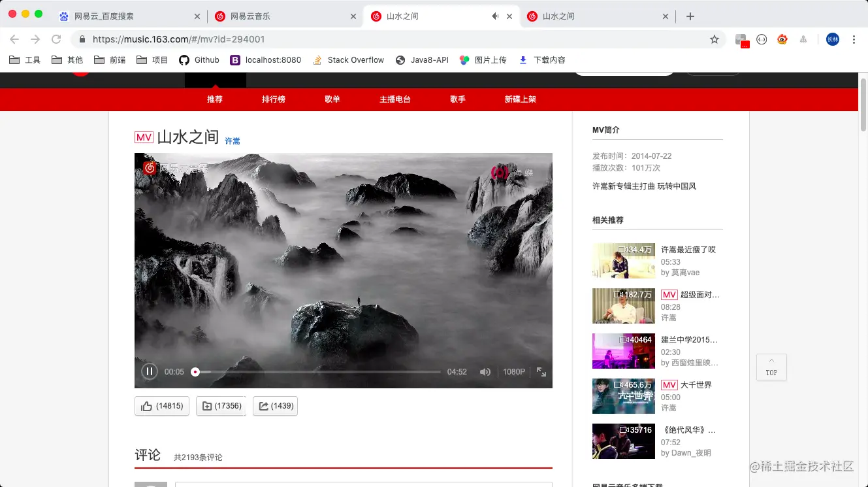Reload the current page
Image resolution: width=868 pixels, height=487 pixels.
point(56,39)
